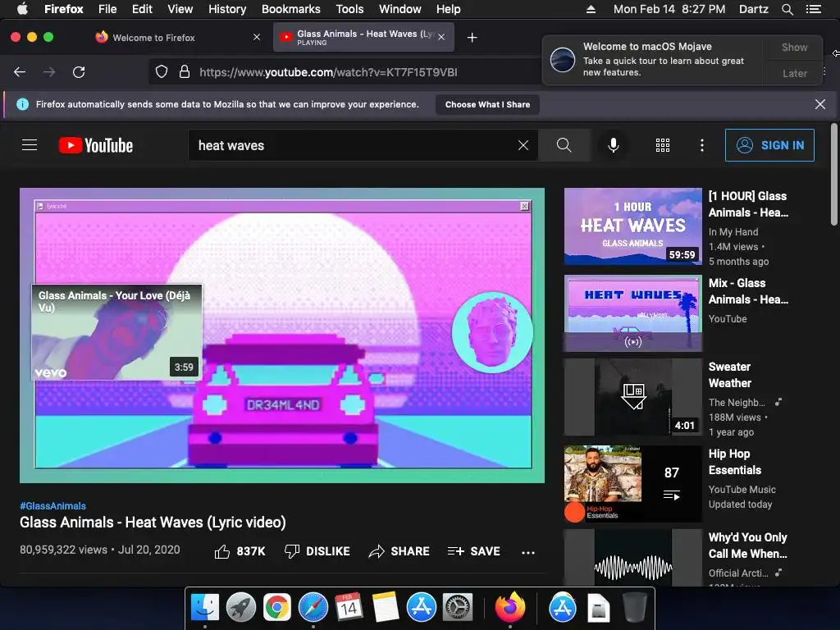Viewport: 840px width, 630px height.
Task: Open the #GlassAnimals hashtag link
Action: pyautogui.click(x=53, y=505)
